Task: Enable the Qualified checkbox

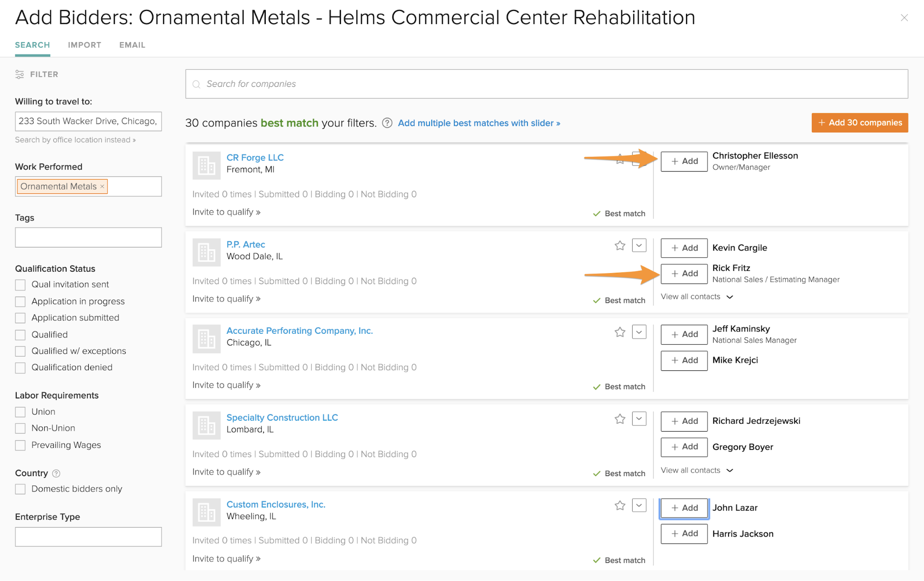Action: coord(20,335)
